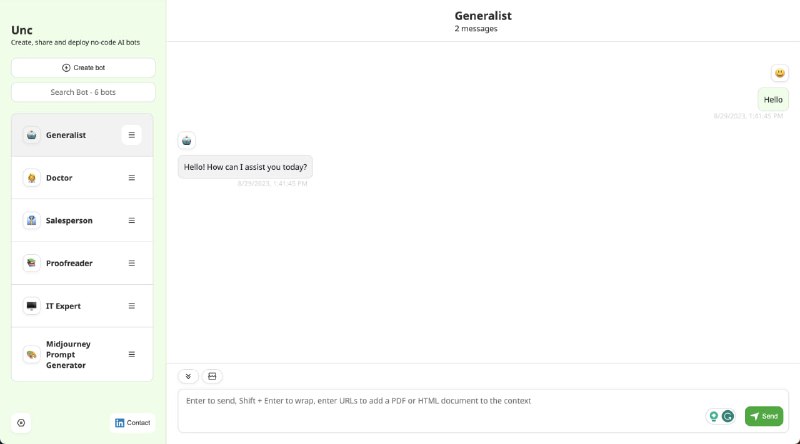Click the bot avatar above the reply
Image resolution: width=800 pixels, height=444 pixels.
[187, 140]
